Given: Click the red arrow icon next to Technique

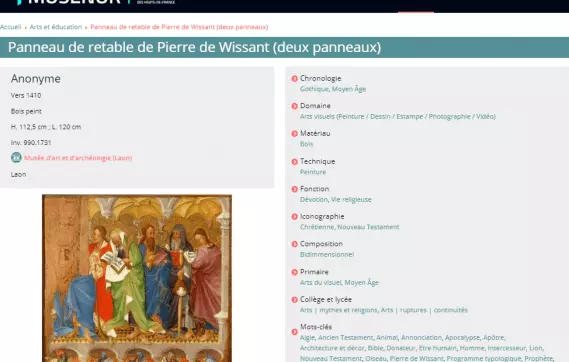Looking at the screenshot, I should [294, 161].
